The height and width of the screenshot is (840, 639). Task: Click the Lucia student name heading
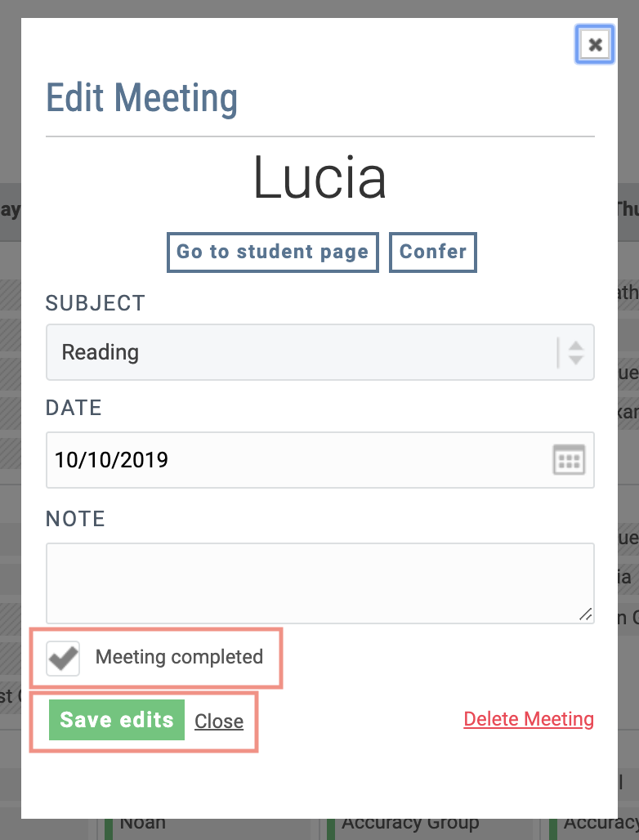(319, 179)
